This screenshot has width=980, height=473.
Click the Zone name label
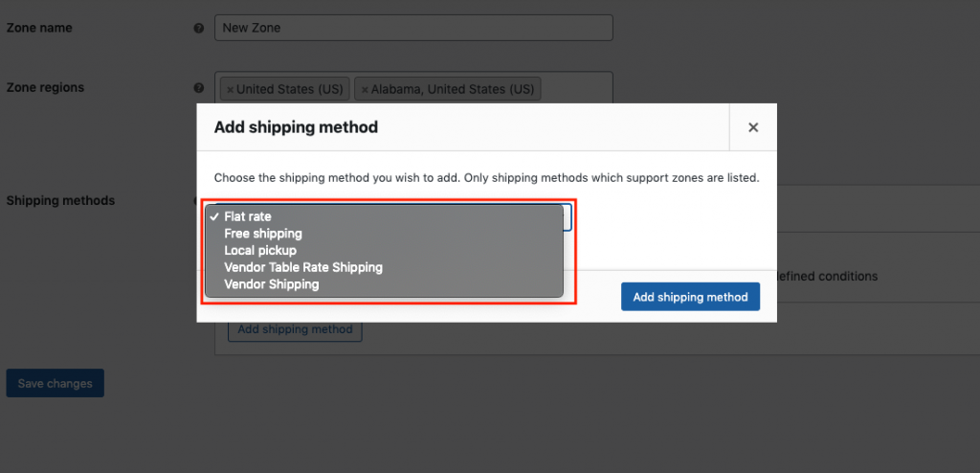click(38, 28)
